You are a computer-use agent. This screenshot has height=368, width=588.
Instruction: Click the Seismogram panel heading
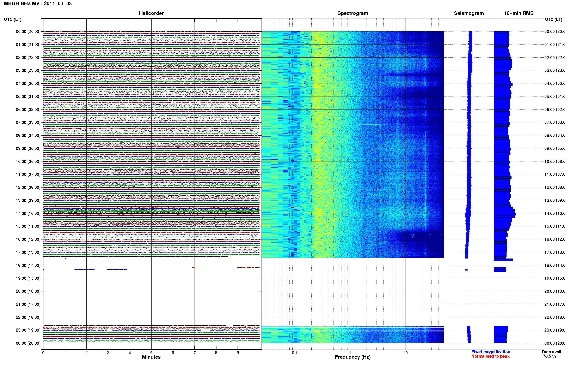469,13
